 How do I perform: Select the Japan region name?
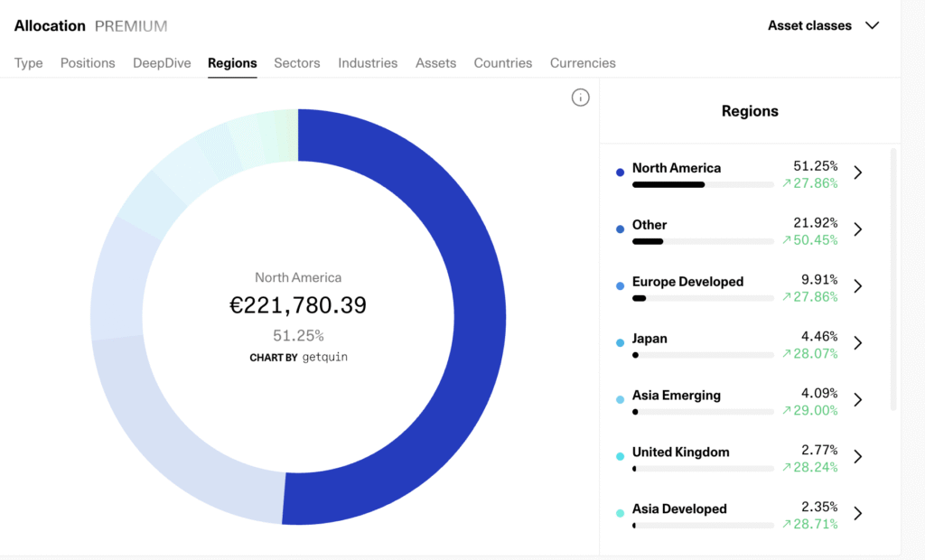pos(649,339)
